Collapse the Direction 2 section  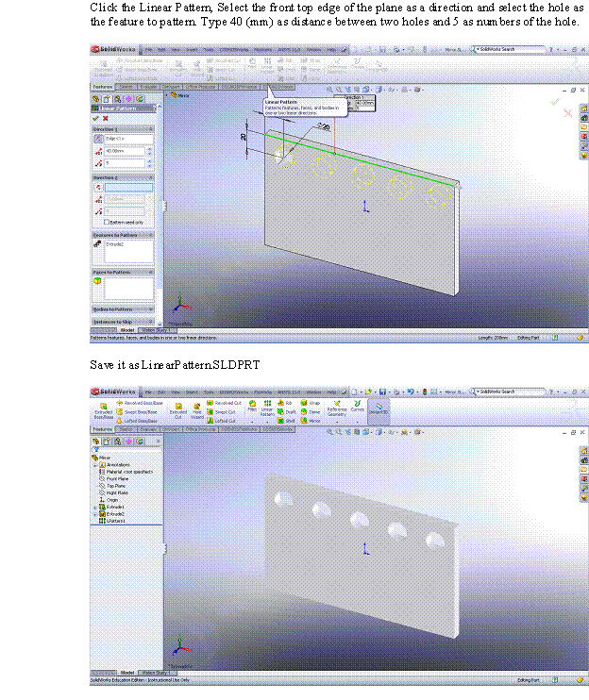[x=150, y=177]
